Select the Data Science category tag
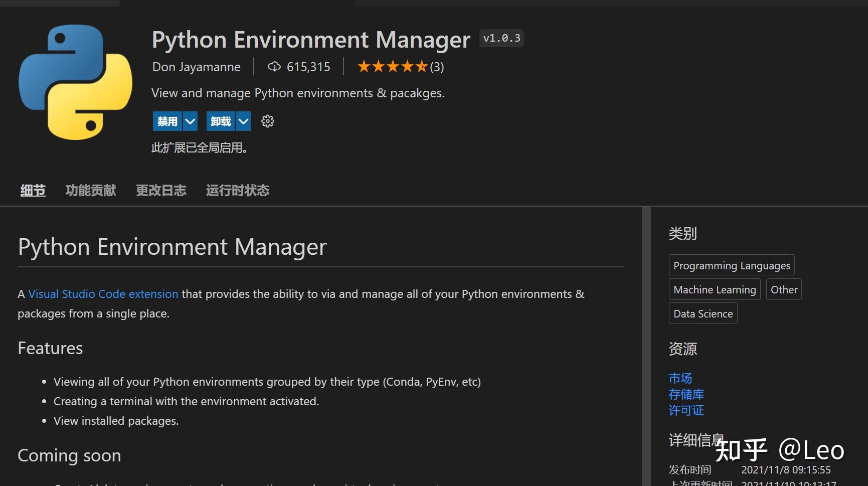868x486 pixels. click(703, 313)
